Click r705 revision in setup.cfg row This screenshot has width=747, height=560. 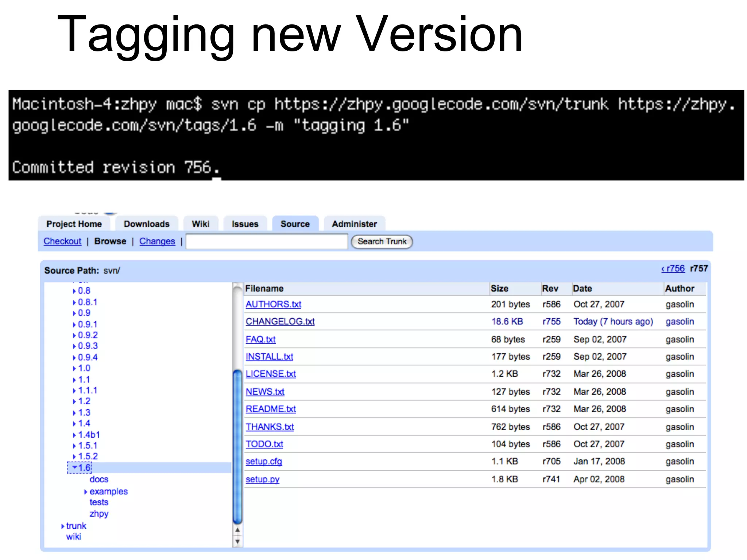pyautogui.click(x=551, y=462)
